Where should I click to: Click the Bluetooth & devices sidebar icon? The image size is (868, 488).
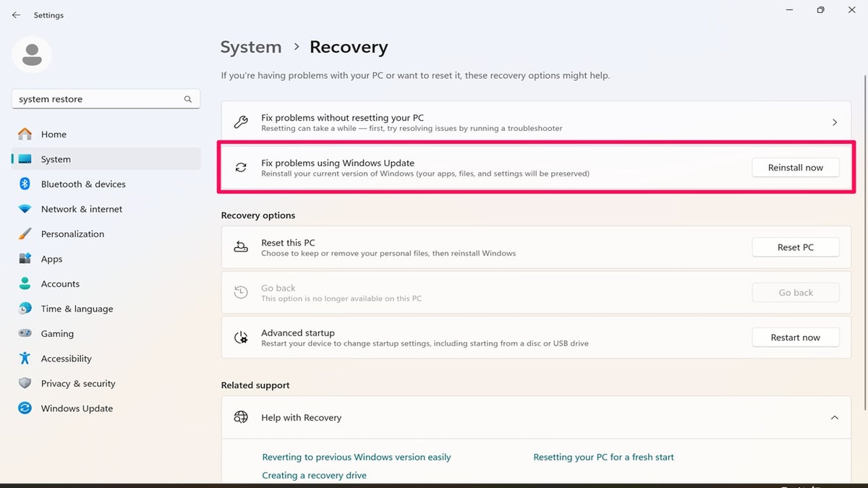click(25, 184)
